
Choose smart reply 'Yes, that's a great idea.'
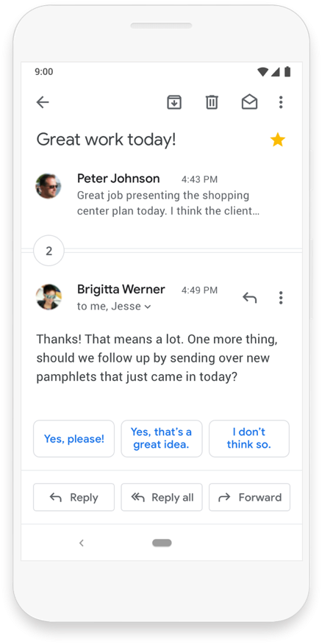162,439
